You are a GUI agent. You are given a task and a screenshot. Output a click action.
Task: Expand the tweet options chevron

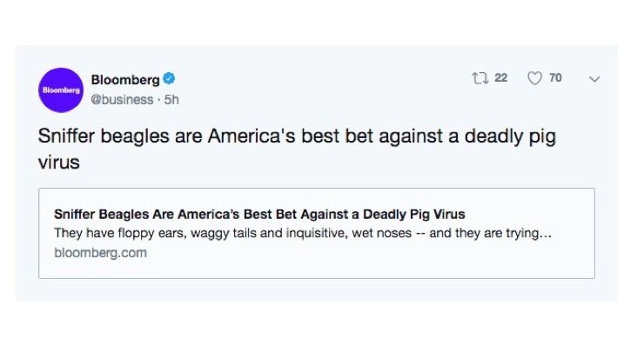[594, 79]
